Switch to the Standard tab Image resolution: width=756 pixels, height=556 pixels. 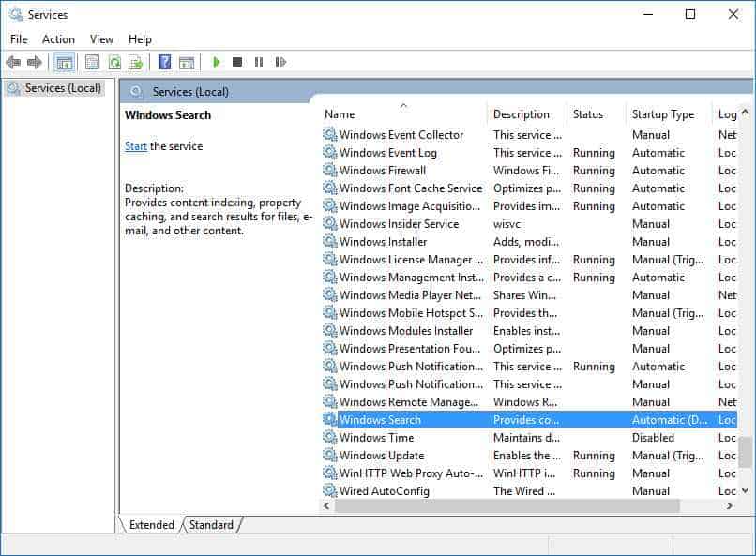tap(211, 525)
